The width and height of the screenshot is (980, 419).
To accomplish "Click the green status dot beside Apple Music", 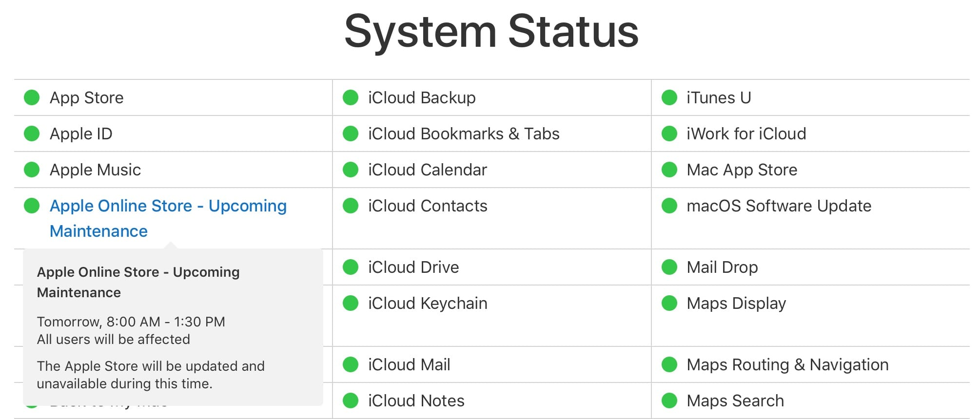I will point(32,170).
